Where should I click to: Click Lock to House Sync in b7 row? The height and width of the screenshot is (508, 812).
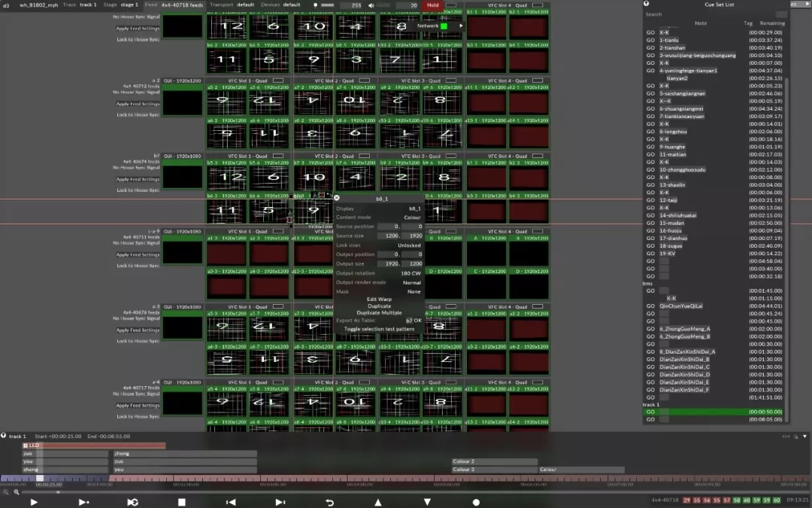(x=138, y=190)
